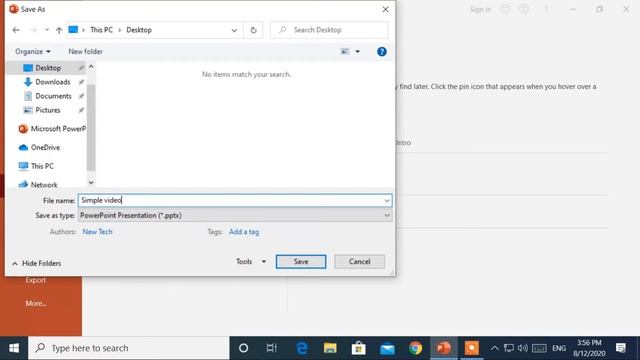Select Pictures in the navigation pane

coord(47,110)
